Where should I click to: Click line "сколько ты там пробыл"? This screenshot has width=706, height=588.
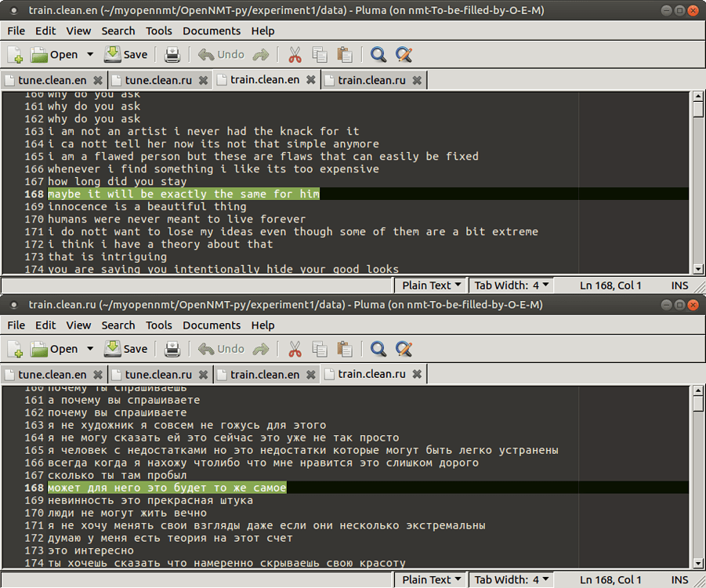coord(117,475)
